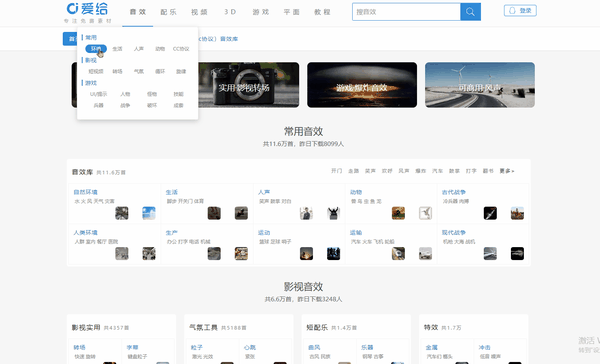Click the train thumbnail under 运输
Viewport: 600px width, 364px height.
(398, 253)
